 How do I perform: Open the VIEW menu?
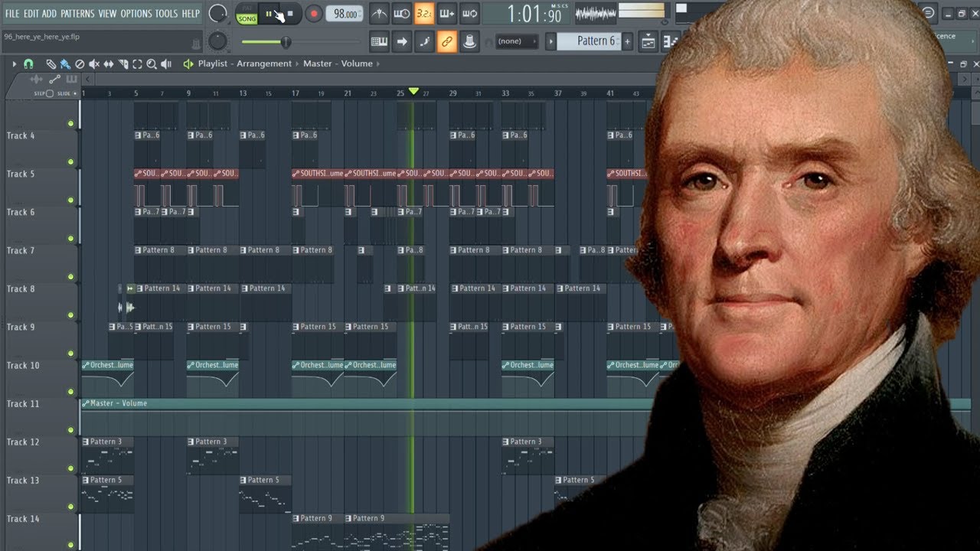coord(107,14)
